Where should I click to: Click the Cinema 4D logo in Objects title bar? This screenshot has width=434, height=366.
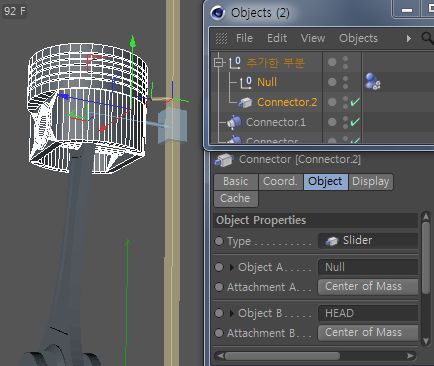(218, 13)
